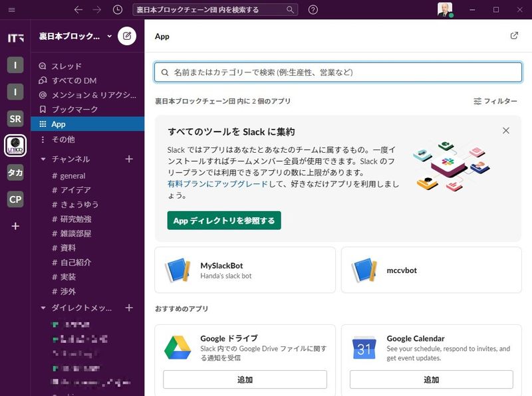Switch to the SR workspace icon
Viewport: 532px width, 396px height.
click(15, 118)
